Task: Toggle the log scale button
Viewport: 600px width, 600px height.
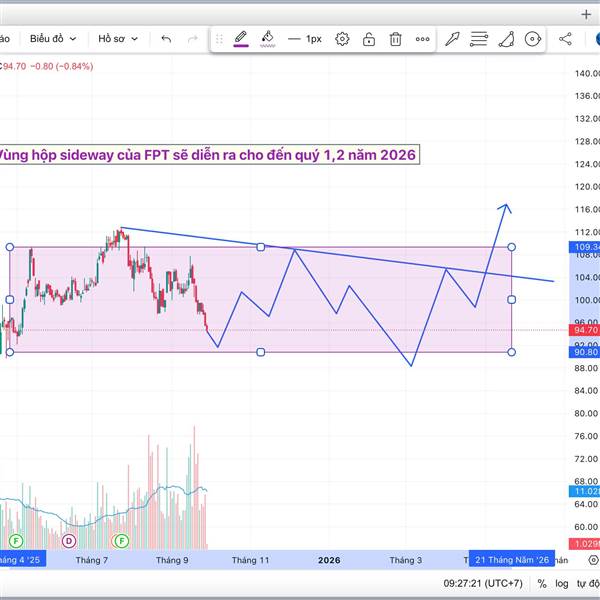Action: 562,584
